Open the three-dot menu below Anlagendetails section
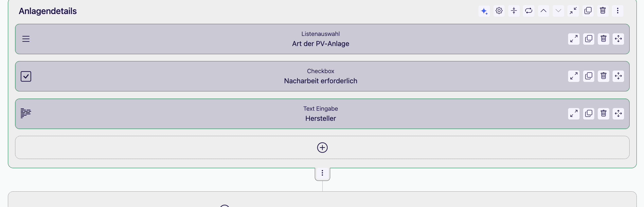This screenshot has width=644, height=207. (x=322, y=173)
